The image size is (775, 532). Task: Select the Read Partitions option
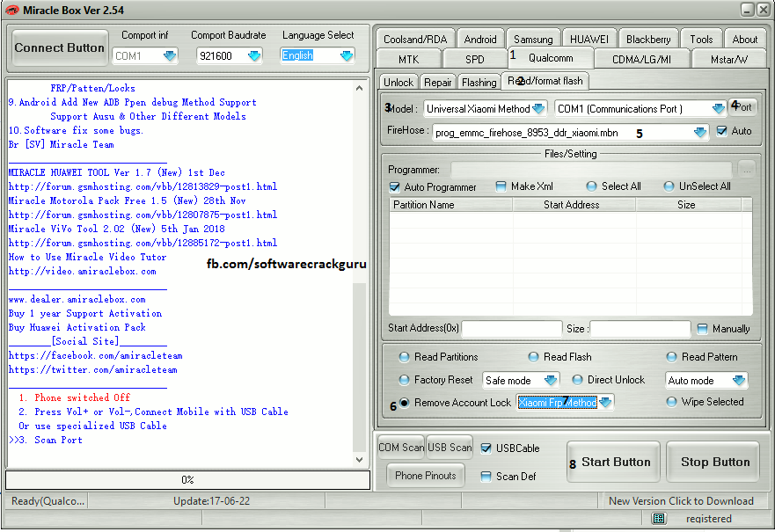(x=404, y=357)
